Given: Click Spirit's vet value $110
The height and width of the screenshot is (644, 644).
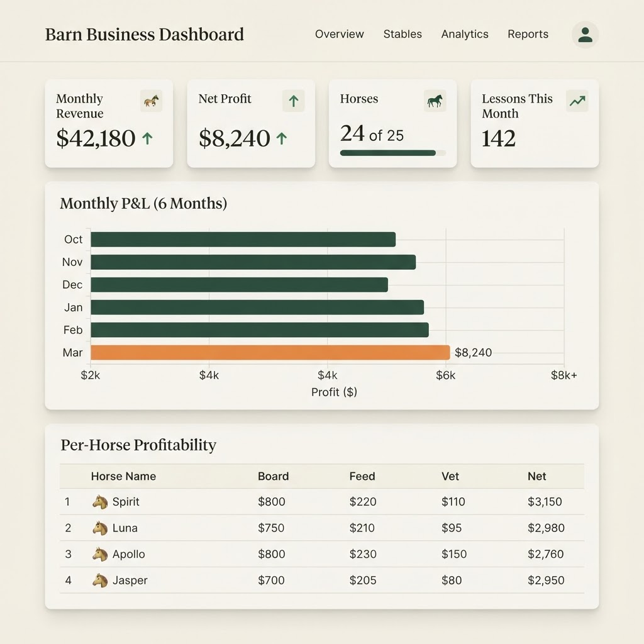Looking at the screenshot, I should [453, 501].
